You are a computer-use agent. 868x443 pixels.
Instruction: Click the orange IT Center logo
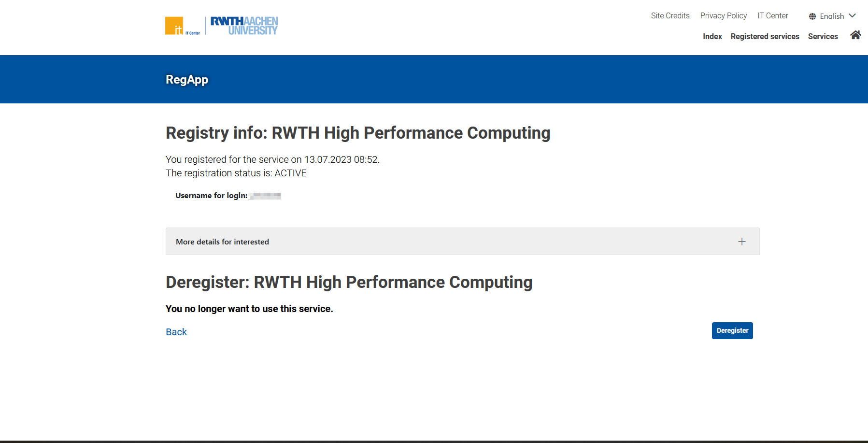pyautogui.click(x=174, y=26)
